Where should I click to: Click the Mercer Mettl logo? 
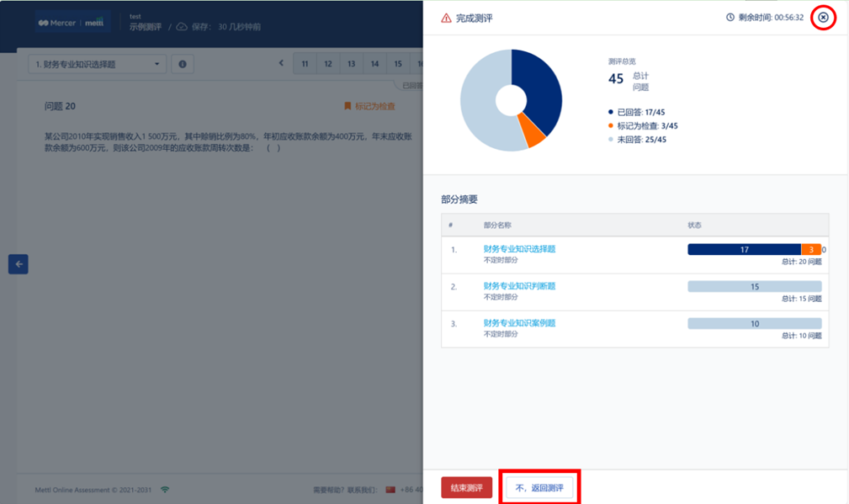[72, 22]
